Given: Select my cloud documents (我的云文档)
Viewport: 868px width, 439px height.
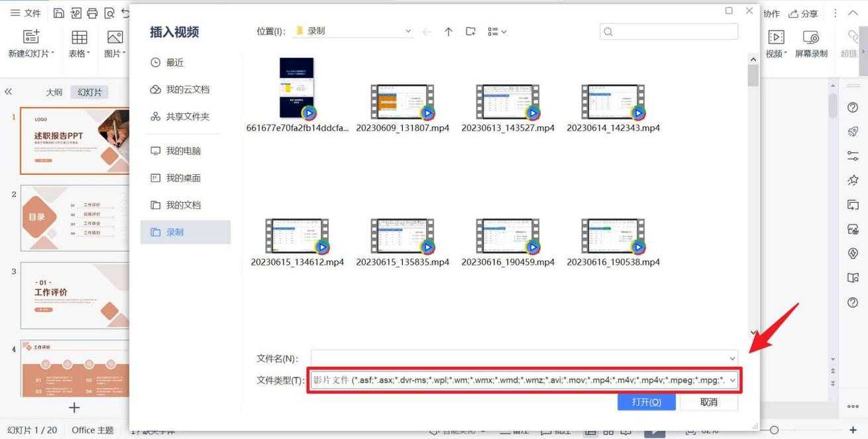Looking at the screenshot, I should [x=187, y=89].
